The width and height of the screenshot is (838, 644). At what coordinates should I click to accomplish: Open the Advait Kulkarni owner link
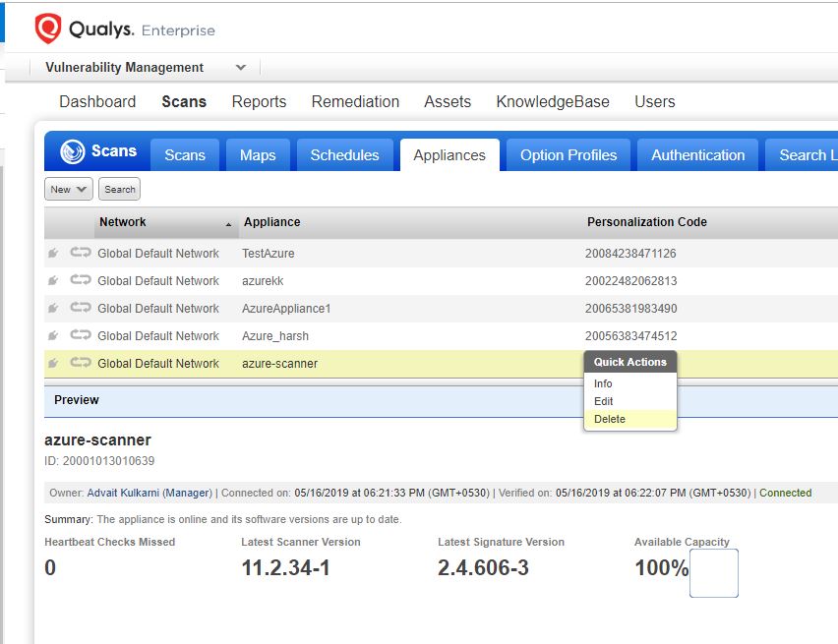[x=123, y=493]
